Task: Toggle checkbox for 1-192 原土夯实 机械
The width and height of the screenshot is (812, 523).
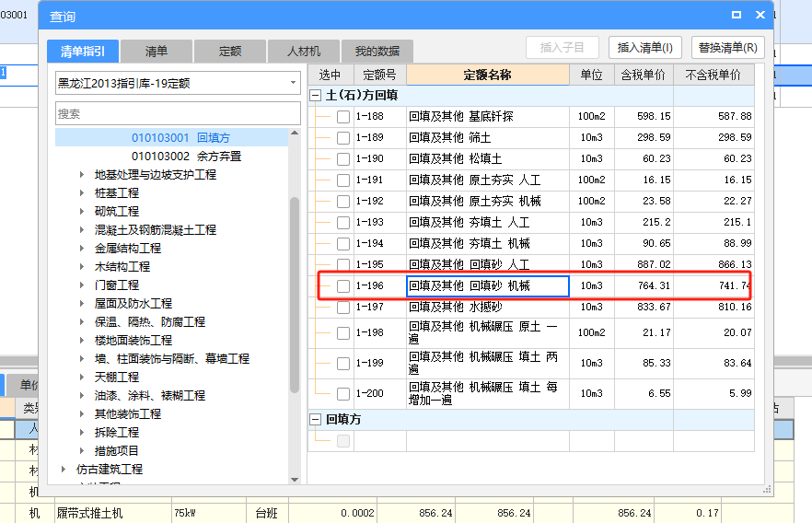Action: click(x=342, y=202)
